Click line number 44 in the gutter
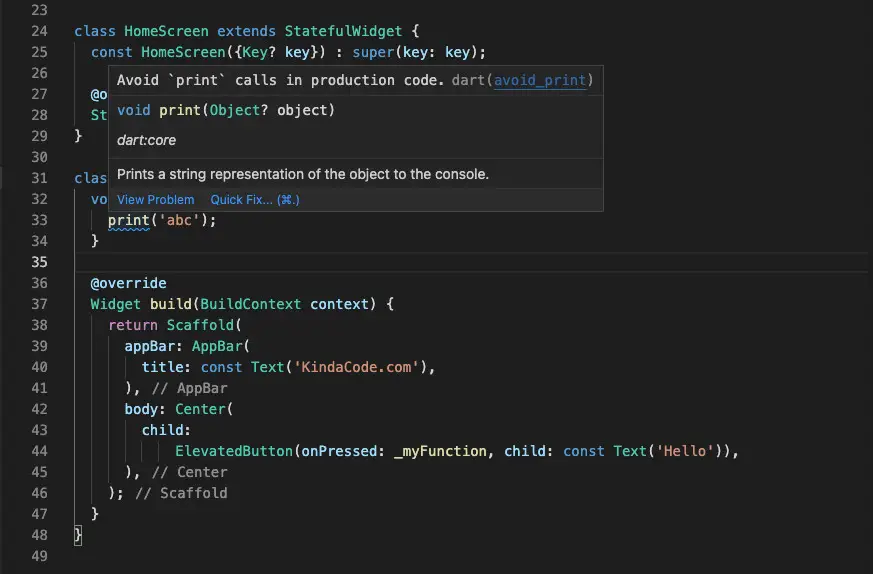 click(x=40, y=452)
